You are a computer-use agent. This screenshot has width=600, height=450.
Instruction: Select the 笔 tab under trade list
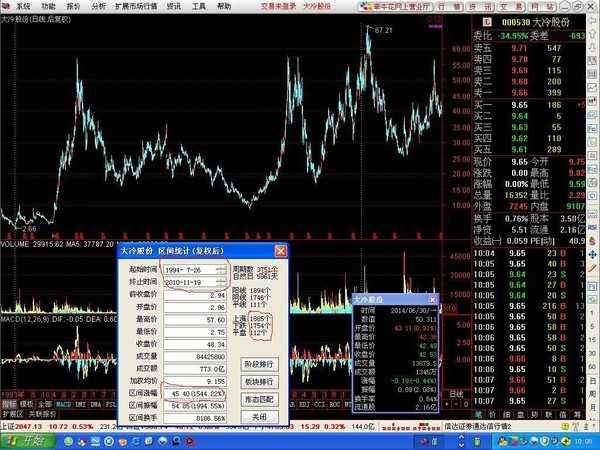479,414
